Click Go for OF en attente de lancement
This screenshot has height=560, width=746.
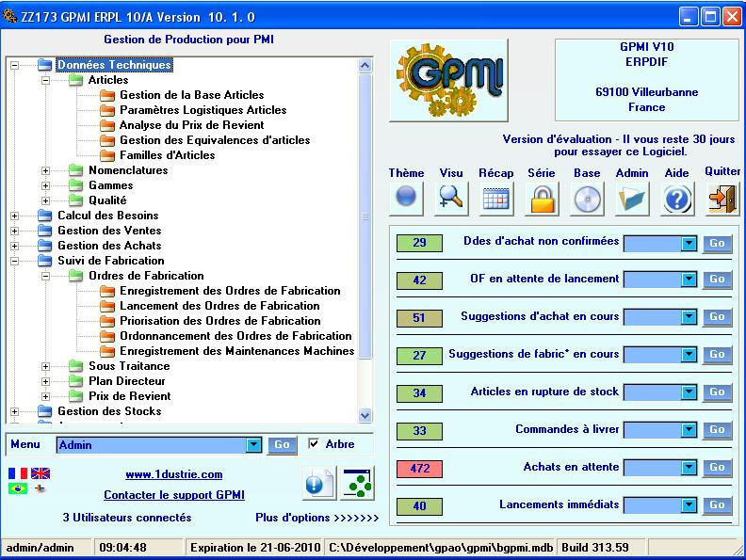pos(717,280)
